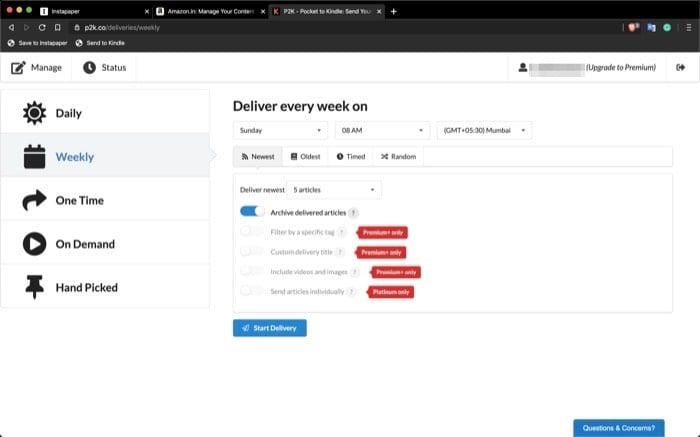The height and width of the screenshot is (437, 700).
Task: Reload the page with browser refresh icon
Action: coord(42,28)
